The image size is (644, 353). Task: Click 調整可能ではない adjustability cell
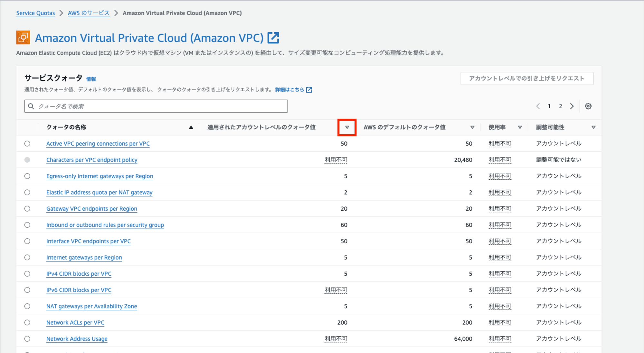point(559,160)
